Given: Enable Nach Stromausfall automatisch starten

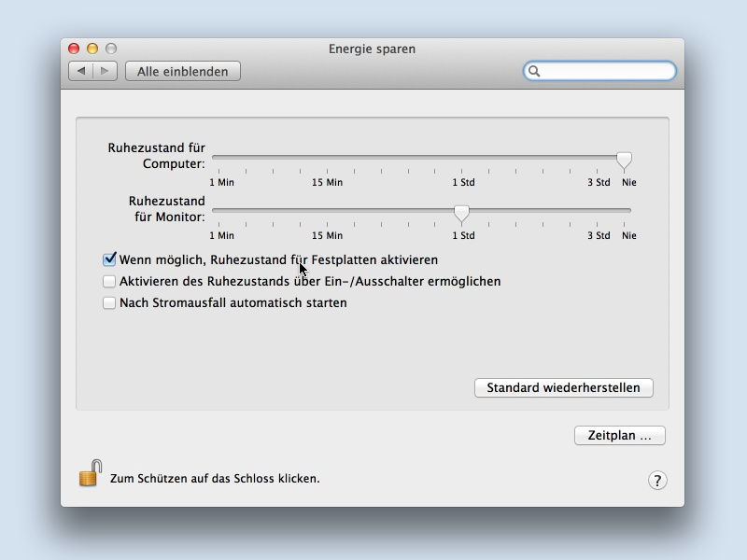Looking at the screenshot, I should 109,302.
